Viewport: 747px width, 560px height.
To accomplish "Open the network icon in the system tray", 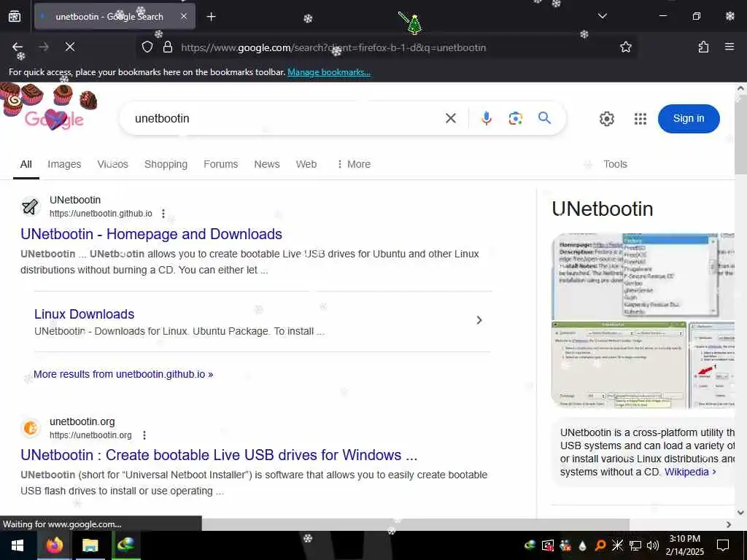I will pos(635,545).
